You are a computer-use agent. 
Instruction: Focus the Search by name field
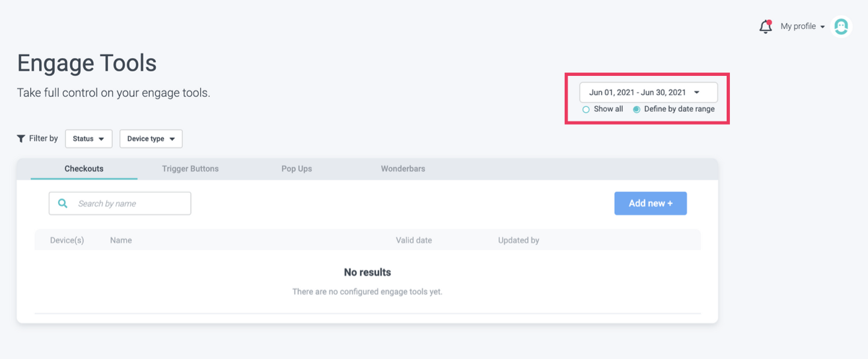coord(129,203)
